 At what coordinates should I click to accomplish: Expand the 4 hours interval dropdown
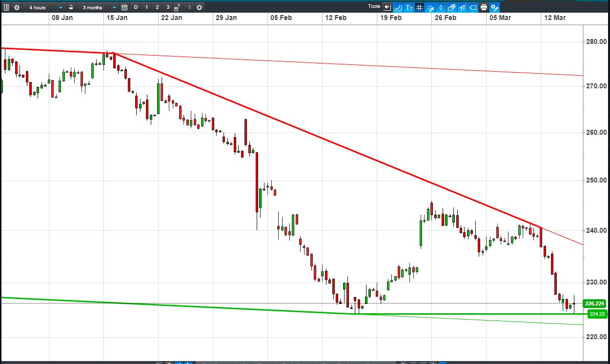tap(45, 7)
